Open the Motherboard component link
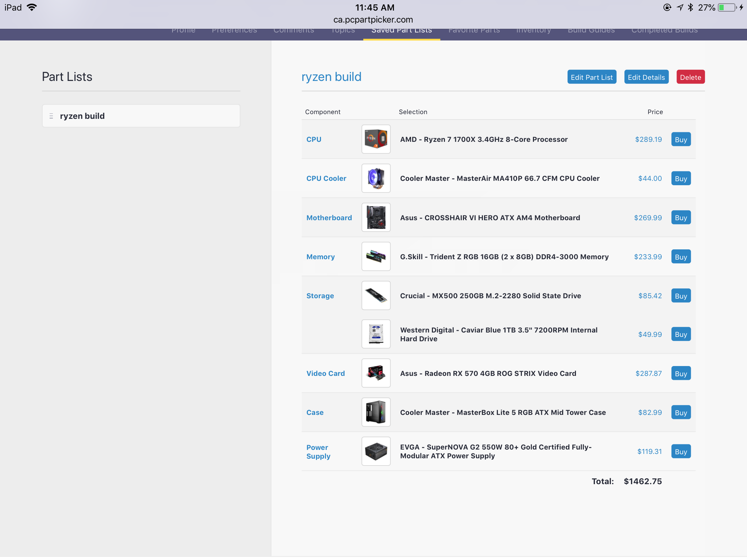Screen dimensions: 747x560 pyautogui.click(x=329, y=218)
